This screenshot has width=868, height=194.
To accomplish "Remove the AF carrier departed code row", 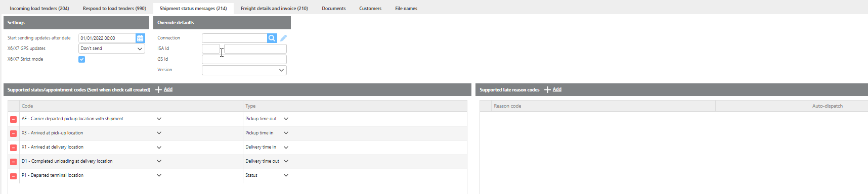I will (x=14, y=119).
